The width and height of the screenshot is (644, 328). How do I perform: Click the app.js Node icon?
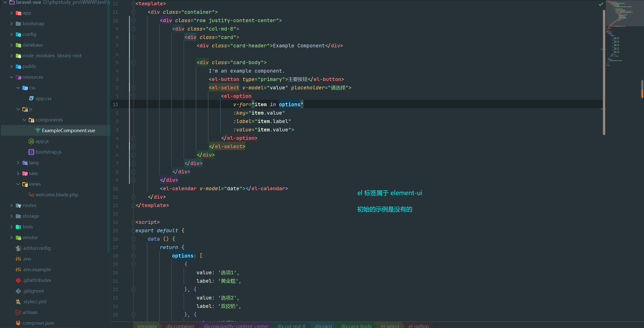[x=31, y=141]
